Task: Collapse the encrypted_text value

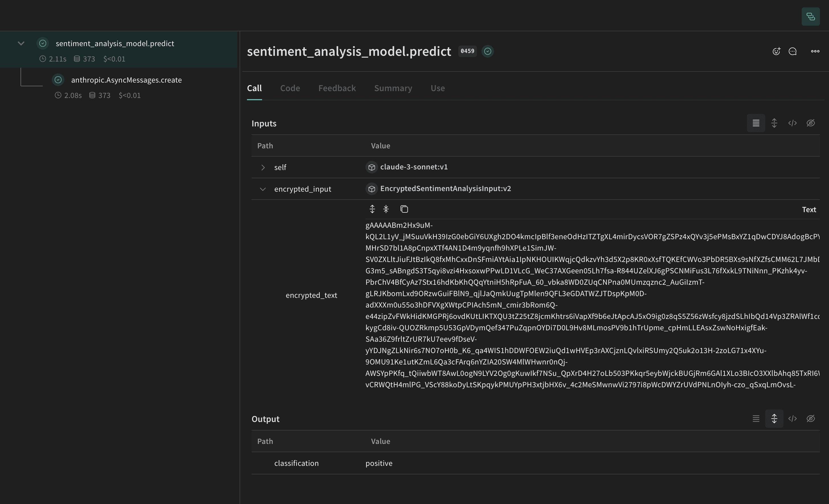Action: 386,209
